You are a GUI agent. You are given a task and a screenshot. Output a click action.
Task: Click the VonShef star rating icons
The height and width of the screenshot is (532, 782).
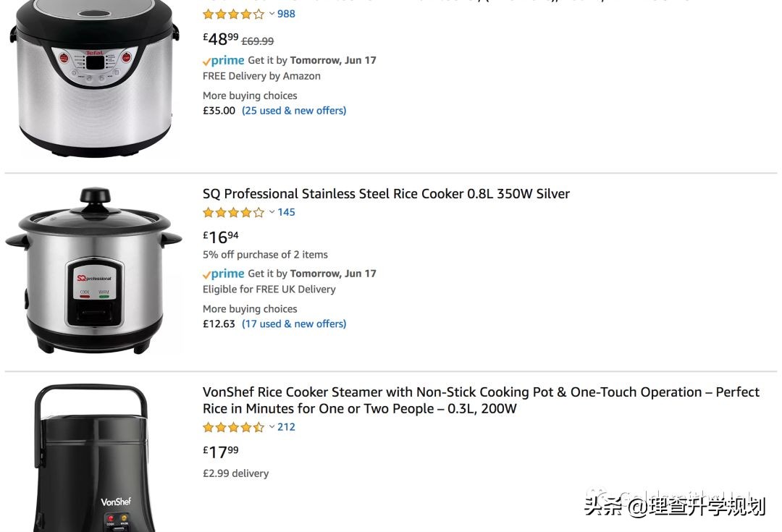[x=233, y=427]
